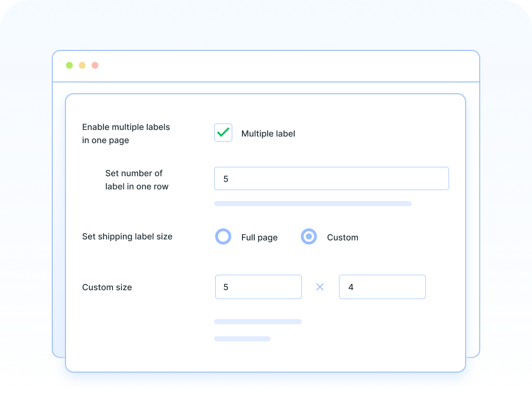Click the number of labels input showing 5

tap(331, 179)
